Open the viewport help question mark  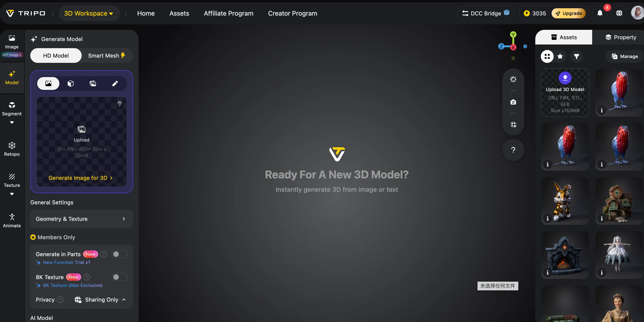(x=513, y=150)
